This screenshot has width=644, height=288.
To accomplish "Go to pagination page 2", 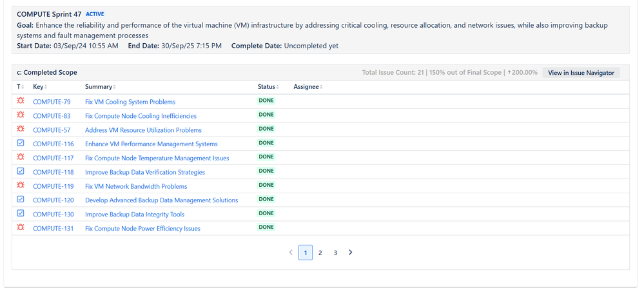I will pyautogui.click(x=320, y=253).
